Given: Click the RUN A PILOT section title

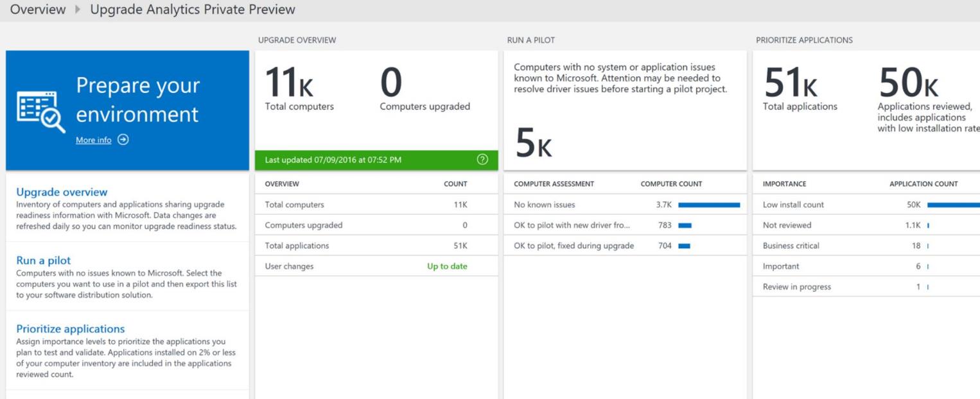Looking at the screenshot, I should pos(531,40).
